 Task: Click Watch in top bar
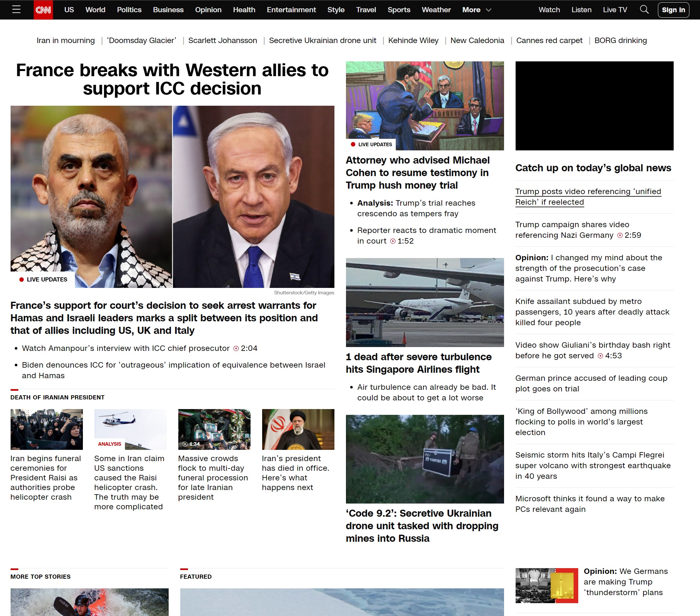[x=549, y=10]
